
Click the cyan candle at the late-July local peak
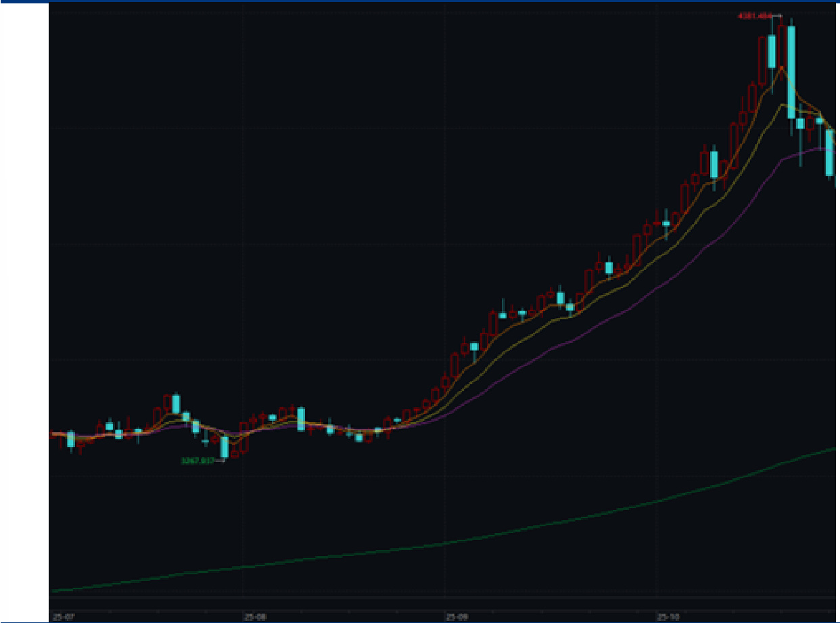tap(176, 404)
